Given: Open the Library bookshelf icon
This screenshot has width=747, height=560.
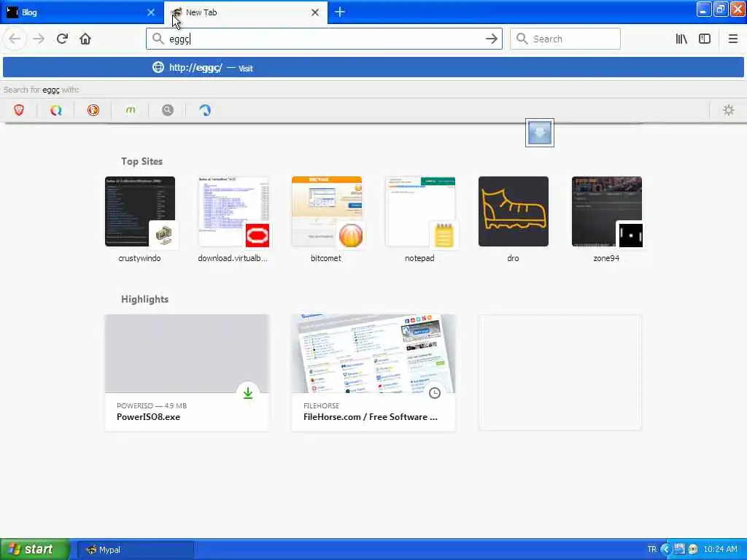Looking at the screenshot, I should 681,39.
